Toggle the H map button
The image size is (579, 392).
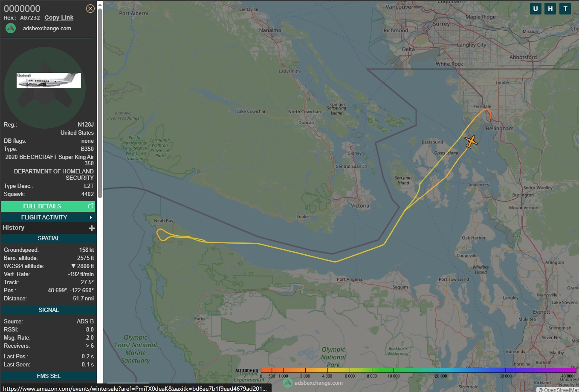pos(550,9)
